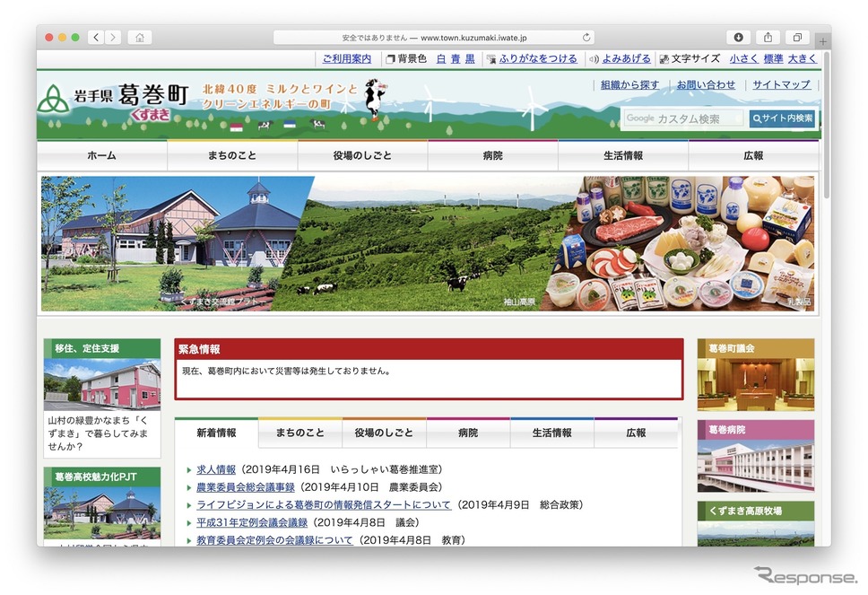Image resolution: width=868 pixels, height=595 pixels.
Task: Open the サイトマップ link
Action: [782, 84]
